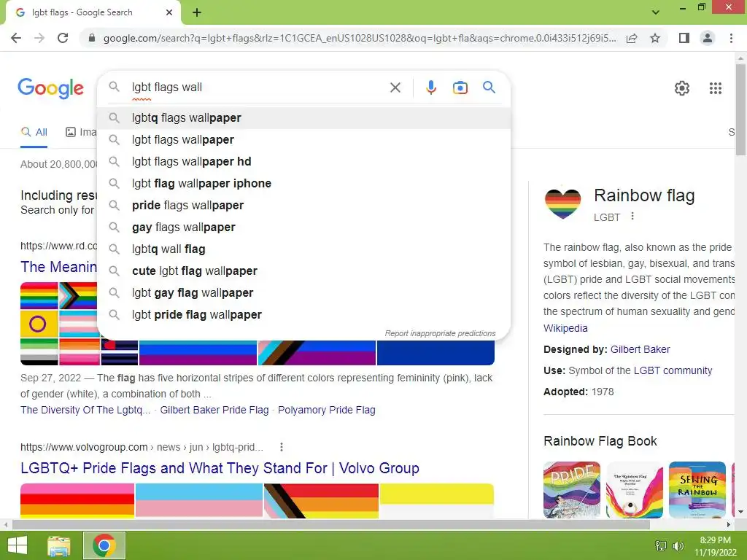747x560 pixels.
Task: Click horizontal scrollbar right arrow
Action: coord(729,525)
